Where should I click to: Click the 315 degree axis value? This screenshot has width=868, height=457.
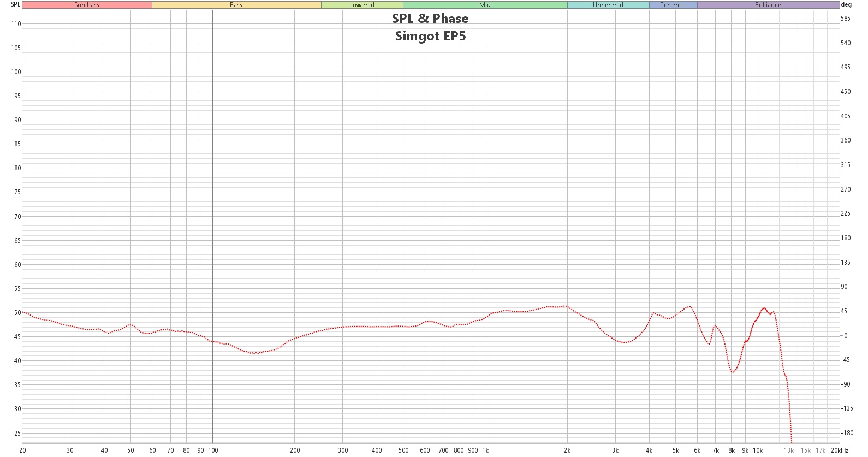point(846,165)
